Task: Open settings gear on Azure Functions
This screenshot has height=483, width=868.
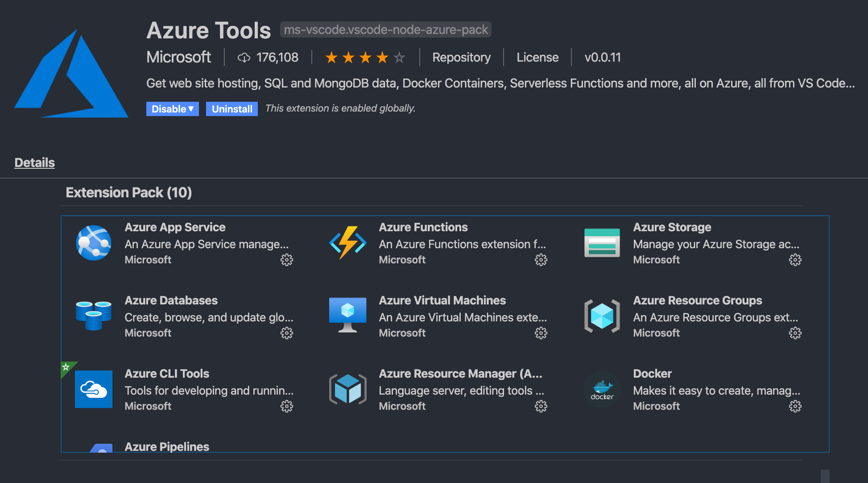Action: tap(540, 260)
